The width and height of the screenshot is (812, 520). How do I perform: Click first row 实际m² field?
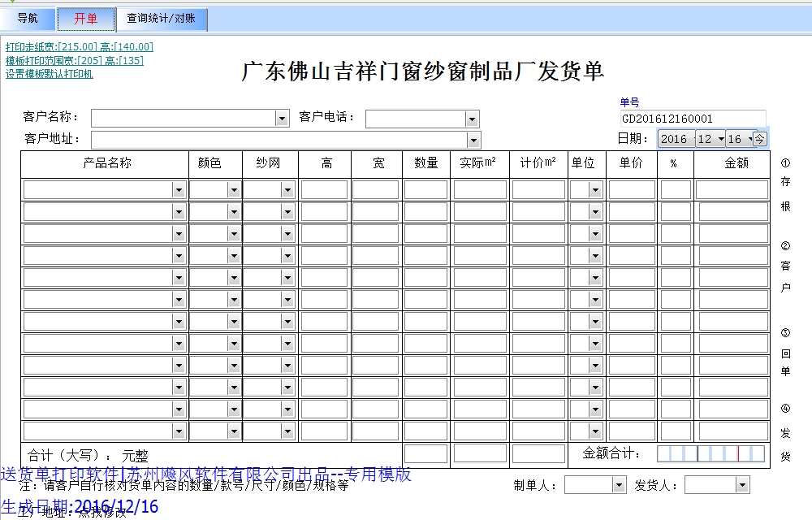point(480,190)
